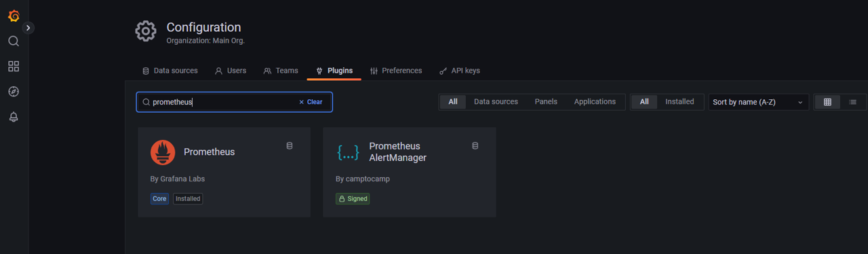The width and height of the screenshot is (868, 254).
Task: Switch to the Preferences tab
Action: (x=396, y=71)
